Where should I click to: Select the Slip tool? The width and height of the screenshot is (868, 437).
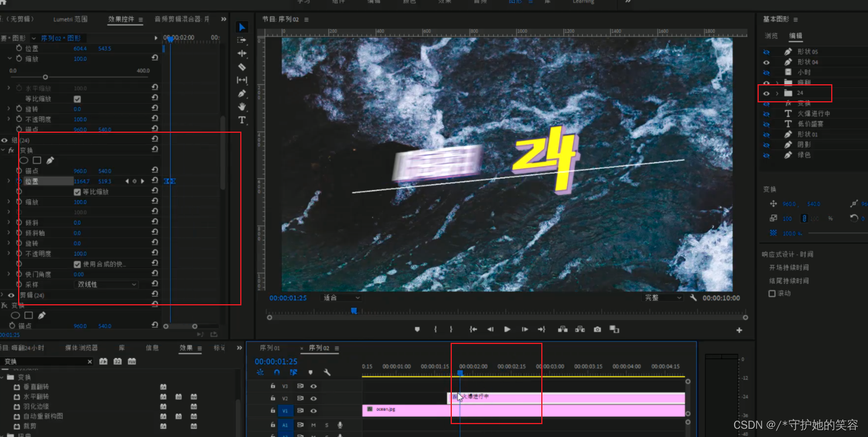pyautogui.click(x=242, y=80)
